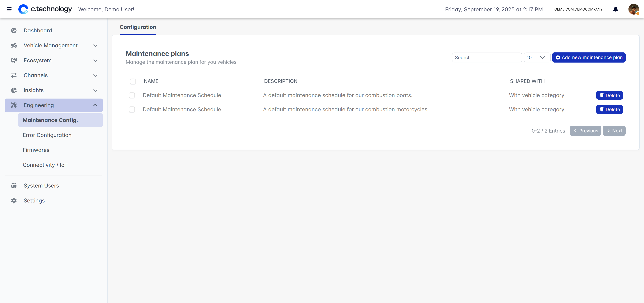The height and width of the screenshot is (303, 644).
Task: Click the Dashboard gauge icon
Action: point(14,30)
